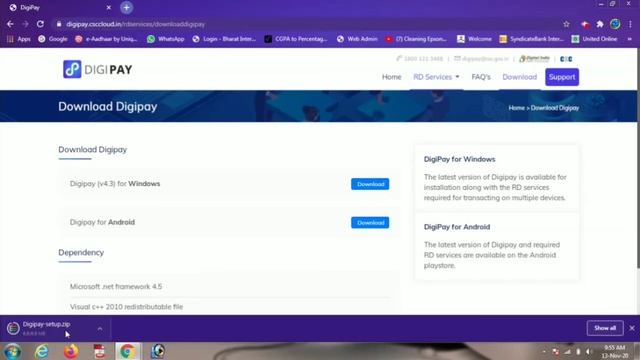Open the Welcome bookmark
This screenshot has width=640, height=360.
474,39
